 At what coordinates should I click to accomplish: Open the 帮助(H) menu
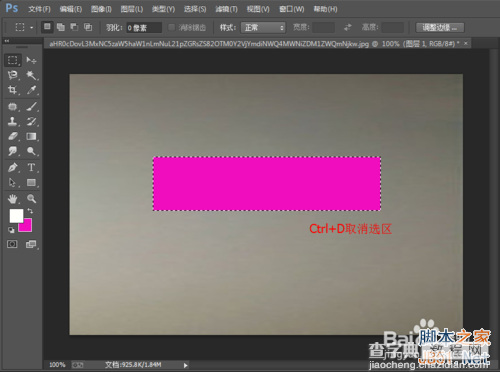[x=325, y=9]
